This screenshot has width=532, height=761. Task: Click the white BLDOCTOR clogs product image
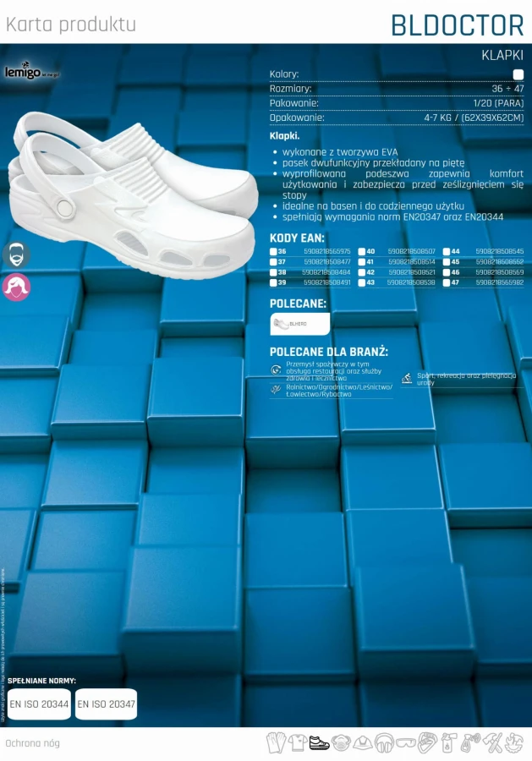(x=134, y=194)
